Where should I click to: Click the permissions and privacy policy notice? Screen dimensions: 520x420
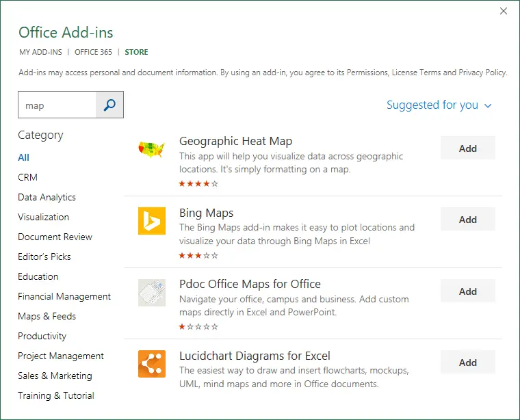[x=263, y=73]
